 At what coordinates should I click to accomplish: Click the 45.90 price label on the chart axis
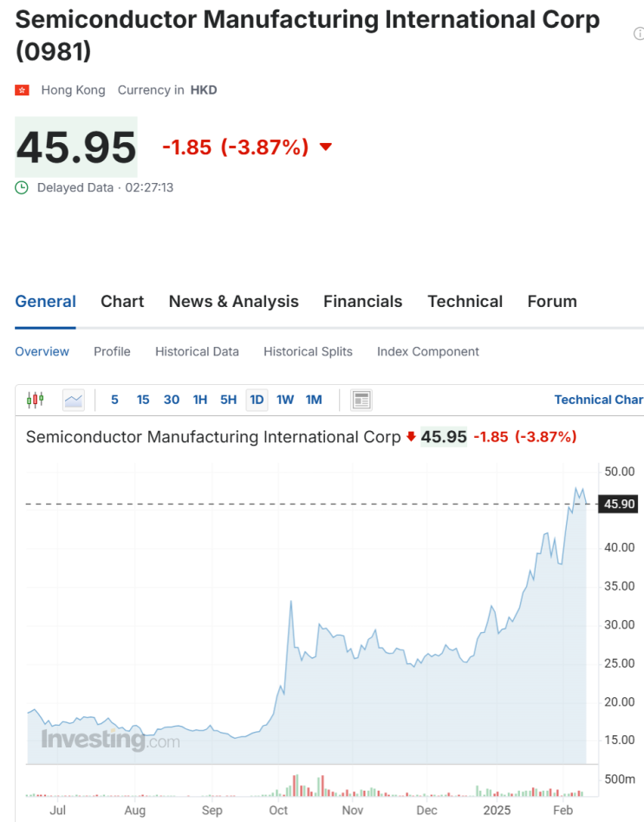click(619, 504)
